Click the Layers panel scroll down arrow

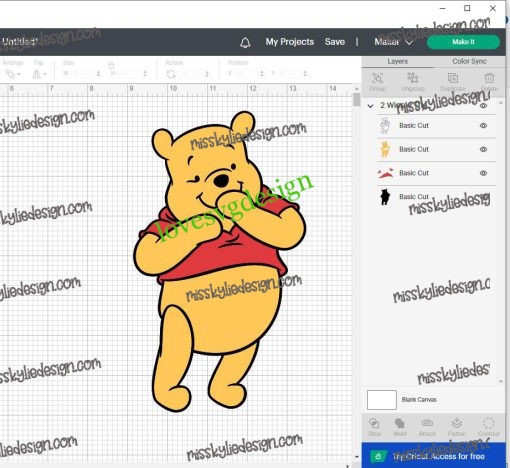click(501, 381)
